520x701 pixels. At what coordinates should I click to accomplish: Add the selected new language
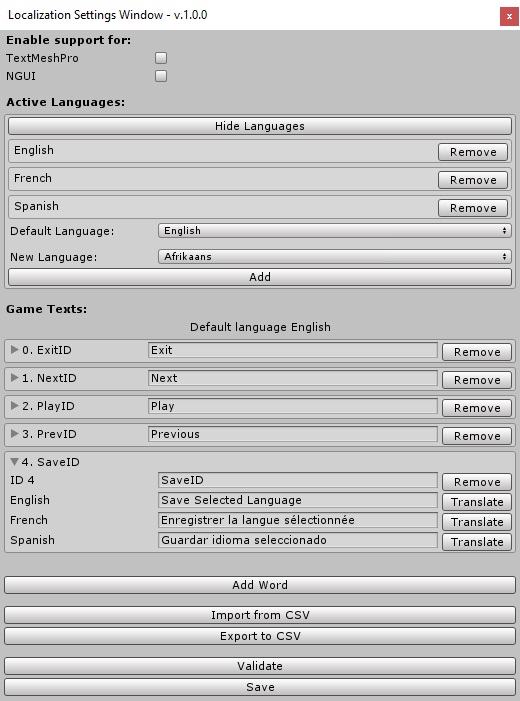(260, 277)
